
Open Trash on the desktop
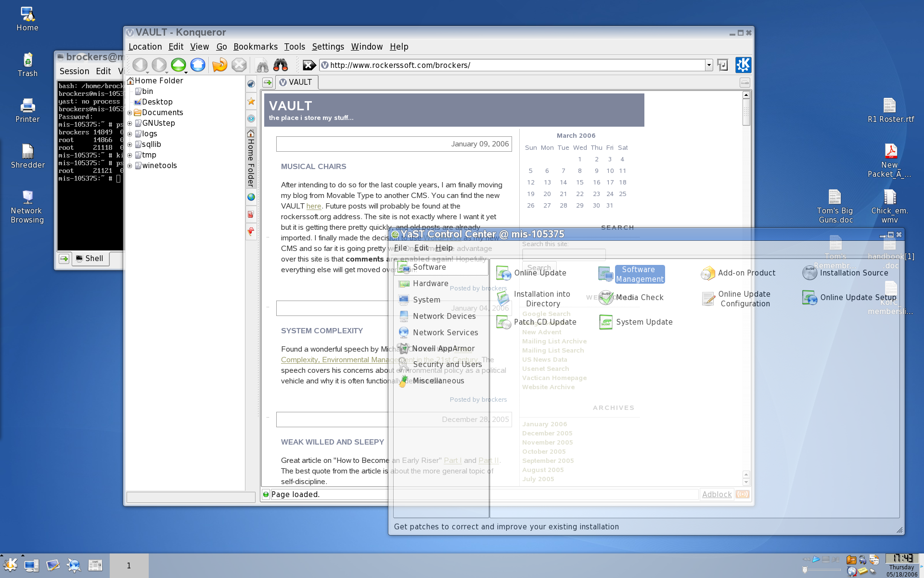click(x=27, y=65)
